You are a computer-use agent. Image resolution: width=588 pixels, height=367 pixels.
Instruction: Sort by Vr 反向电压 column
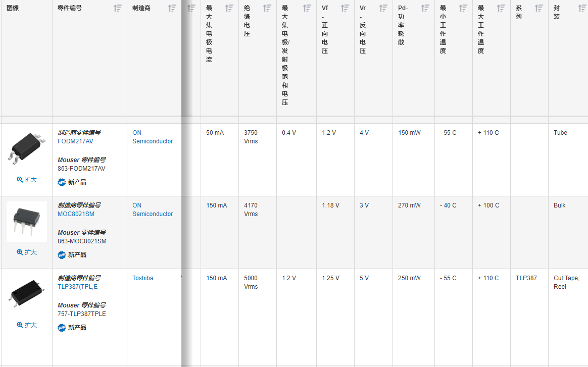(x=383, y=8)
